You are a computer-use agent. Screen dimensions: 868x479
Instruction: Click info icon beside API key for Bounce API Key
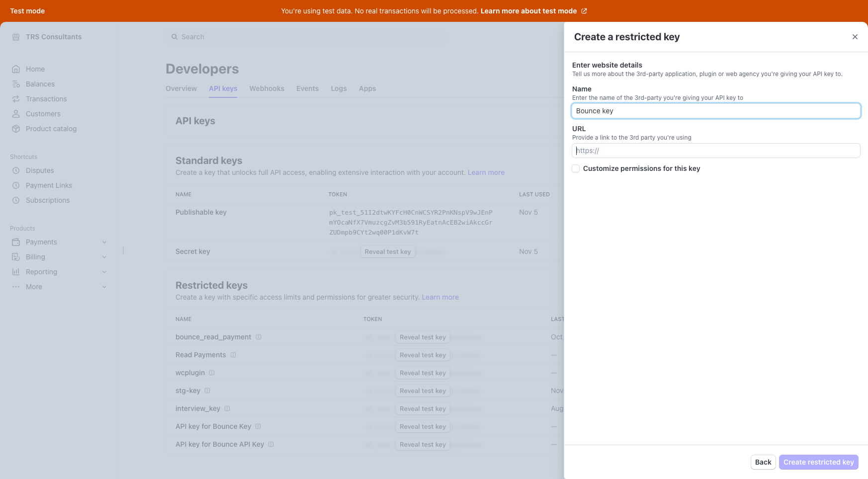pos(271,444)
